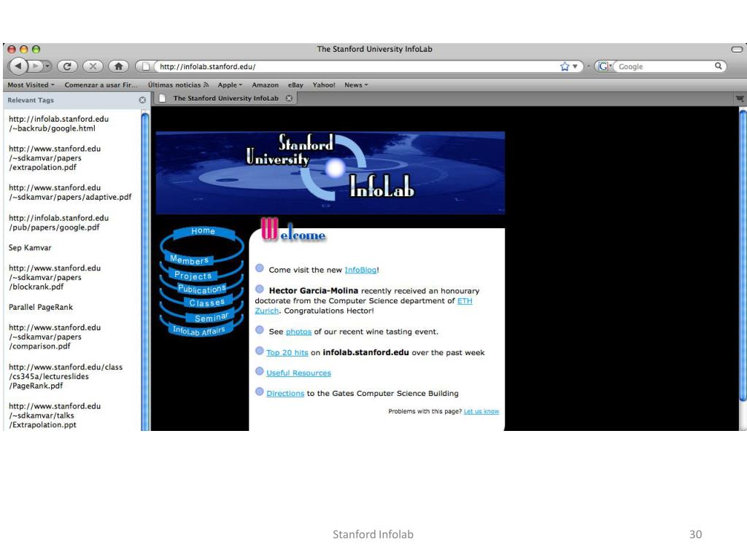Open pub/papers/google.pdf tag in sidebar
747x560 pixels.
coord(58,222)
